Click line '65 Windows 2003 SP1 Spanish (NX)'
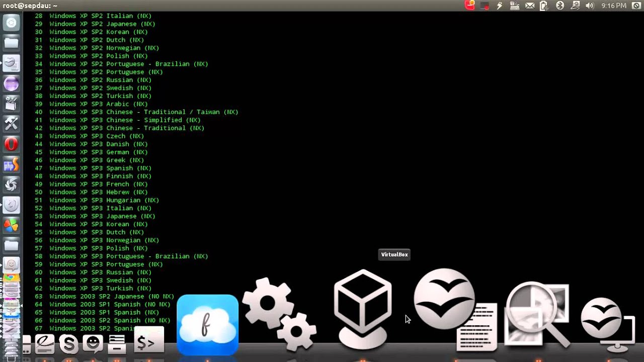 coord(97,313)
